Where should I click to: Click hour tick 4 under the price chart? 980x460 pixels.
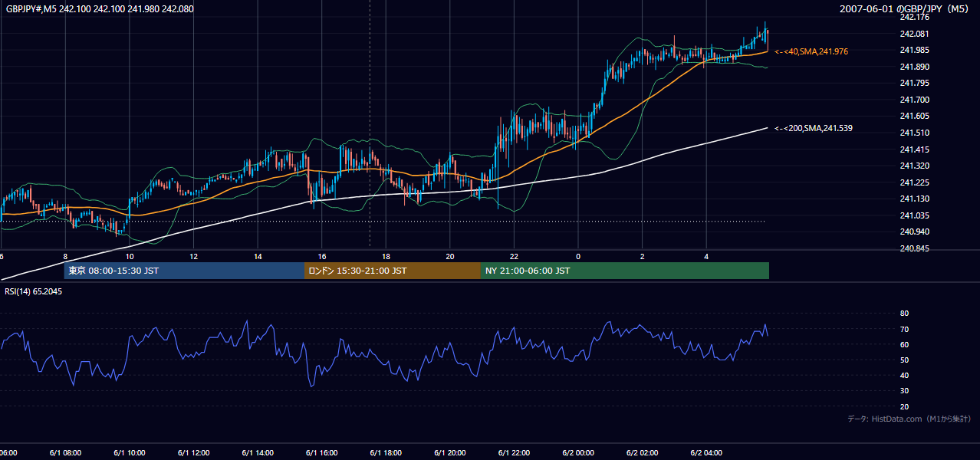(706, 257)
